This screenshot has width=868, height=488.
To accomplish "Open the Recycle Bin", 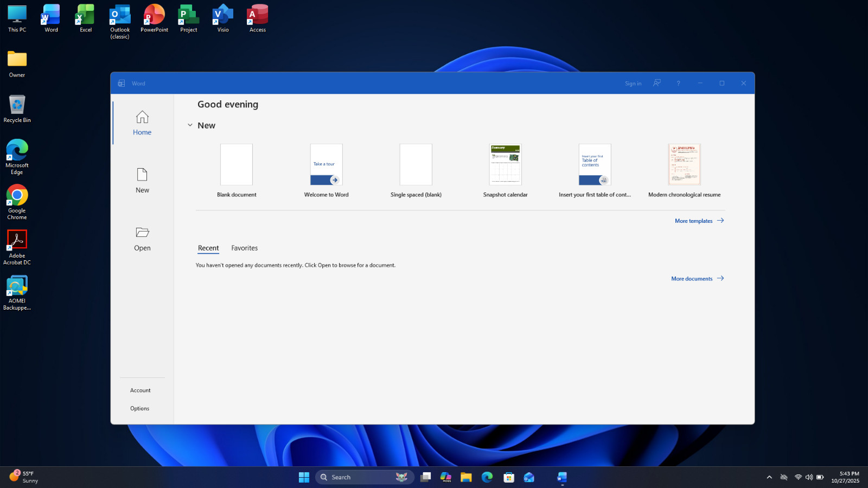I will coord(17,109).
